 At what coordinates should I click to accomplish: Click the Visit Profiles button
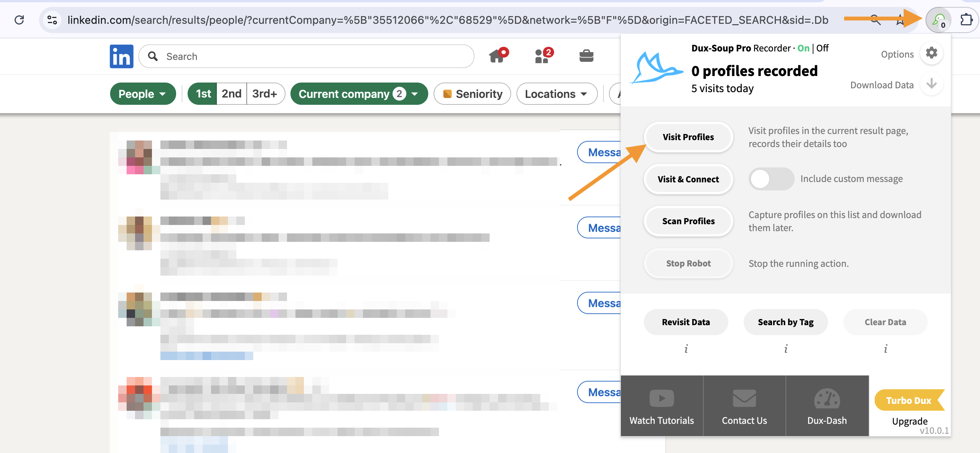tap(688, 137)
